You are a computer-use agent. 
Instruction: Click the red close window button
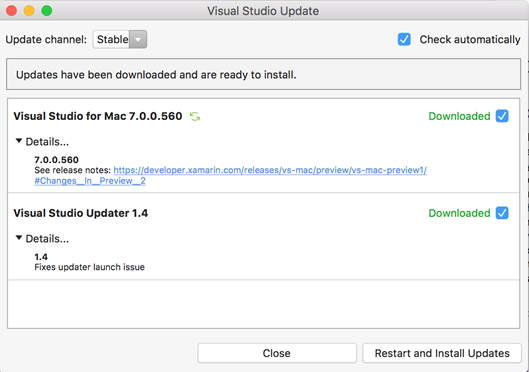pyautogui.click(x=11, y=11)
